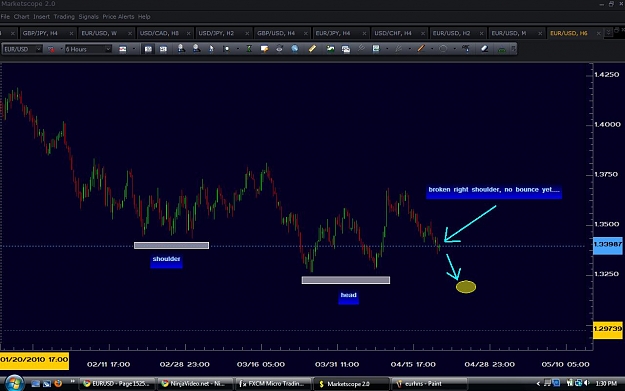Click the note label icon in toolbar
The height and width of the screenshot is (391, 625).
(x=264, y=49)
